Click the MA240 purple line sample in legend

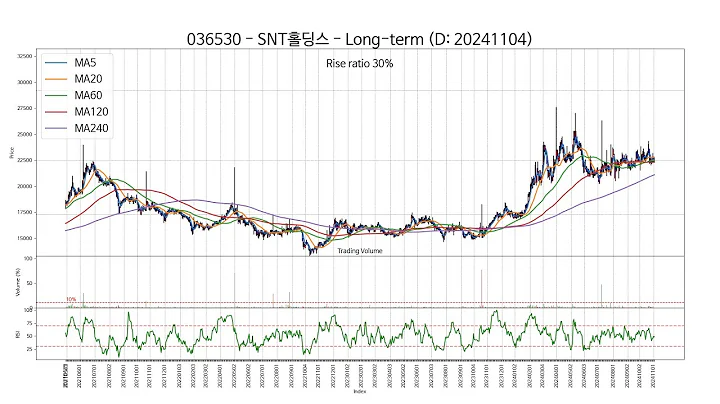pos(56,128)
